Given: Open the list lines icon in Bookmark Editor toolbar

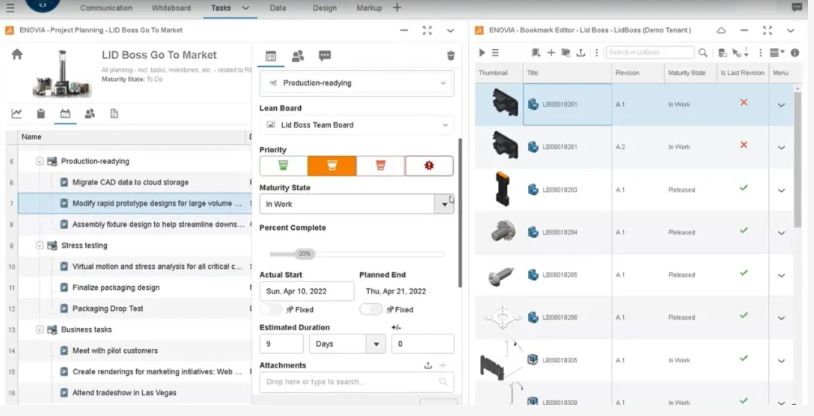Looking at the screenshot, I should (x=495, y=52).
